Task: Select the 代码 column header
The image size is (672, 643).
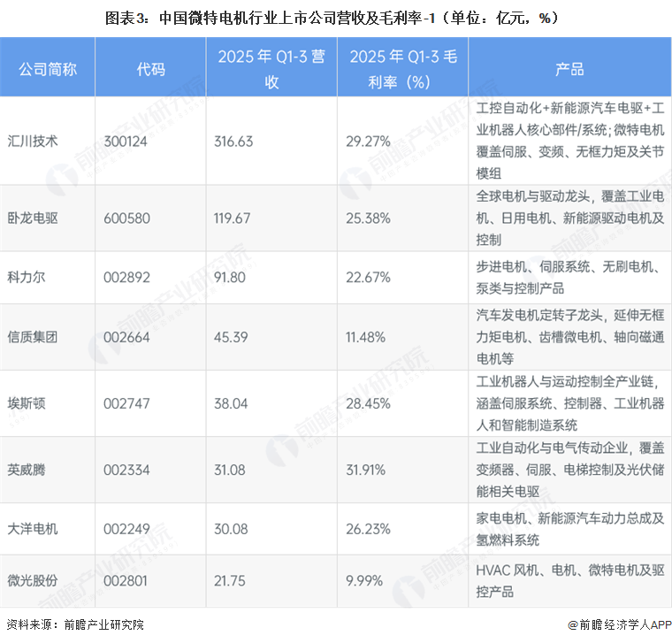Action: point(151,69)
